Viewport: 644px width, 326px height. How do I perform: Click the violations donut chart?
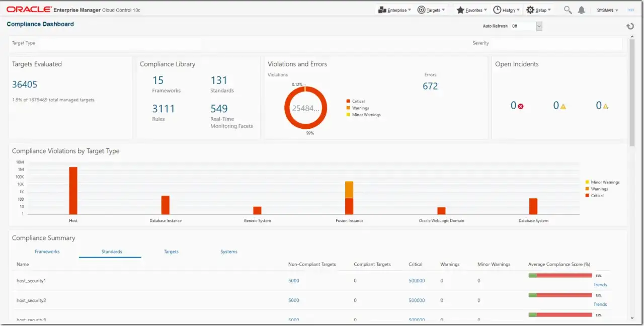305,108
